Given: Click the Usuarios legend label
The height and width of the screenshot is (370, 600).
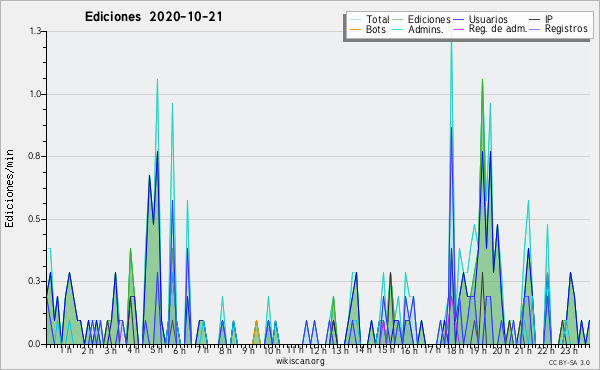Looking at the screenshot, I should [x=488, y=19].
